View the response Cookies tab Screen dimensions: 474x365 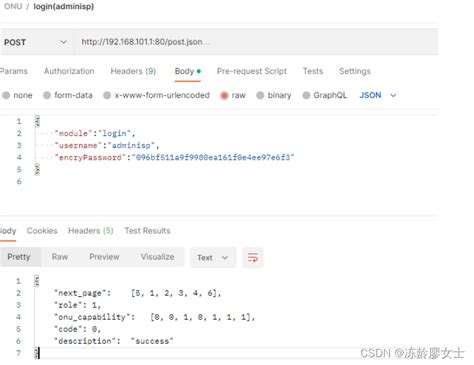click(42, 231)
